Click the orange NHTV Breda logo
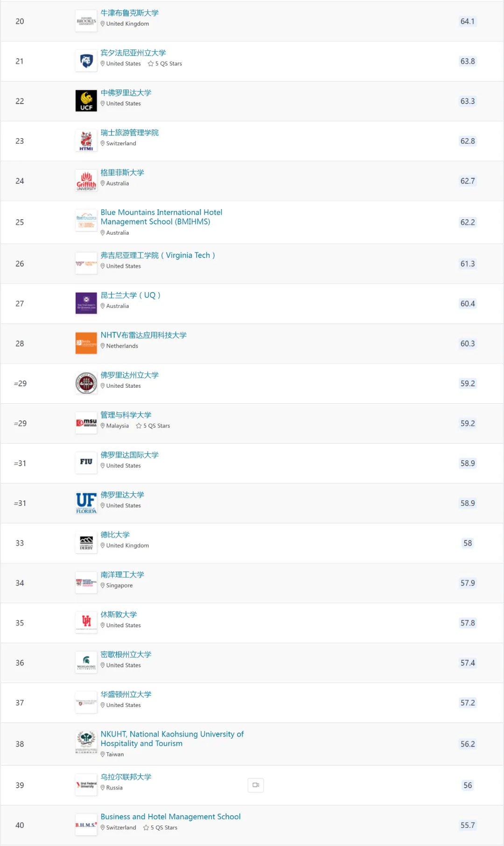The image size is (504, 846). click(x=86, y=343)
